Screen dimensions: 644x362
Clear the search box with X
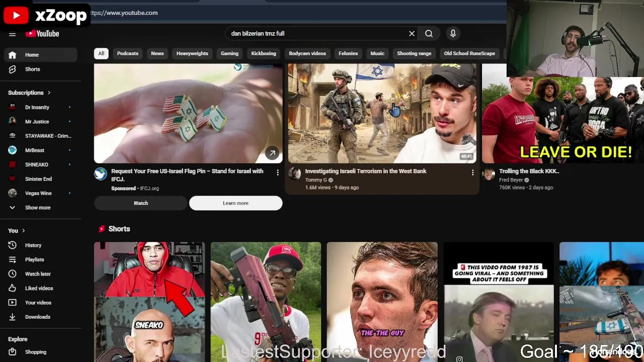click(x=412, y=34)
